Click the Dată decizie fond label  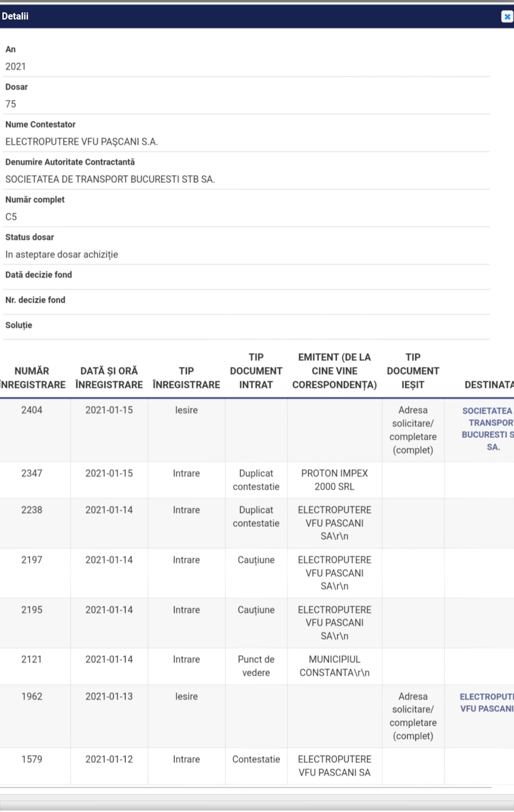39,275
